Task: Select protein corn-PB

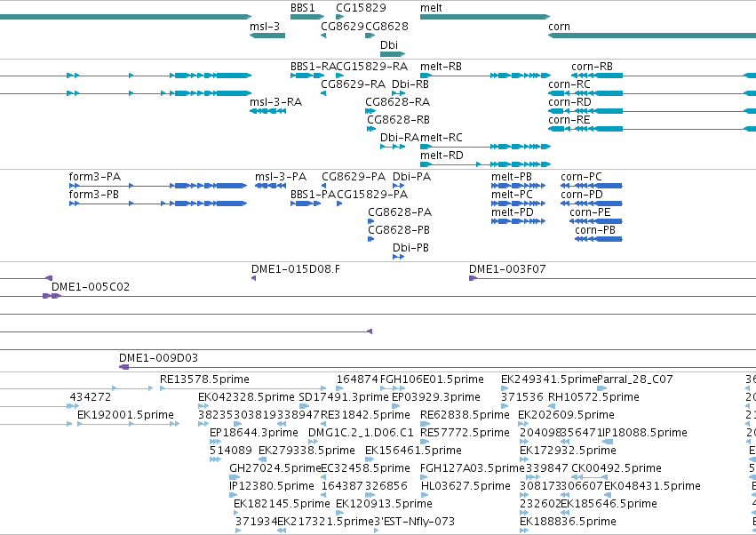Action: pos(595,230)
